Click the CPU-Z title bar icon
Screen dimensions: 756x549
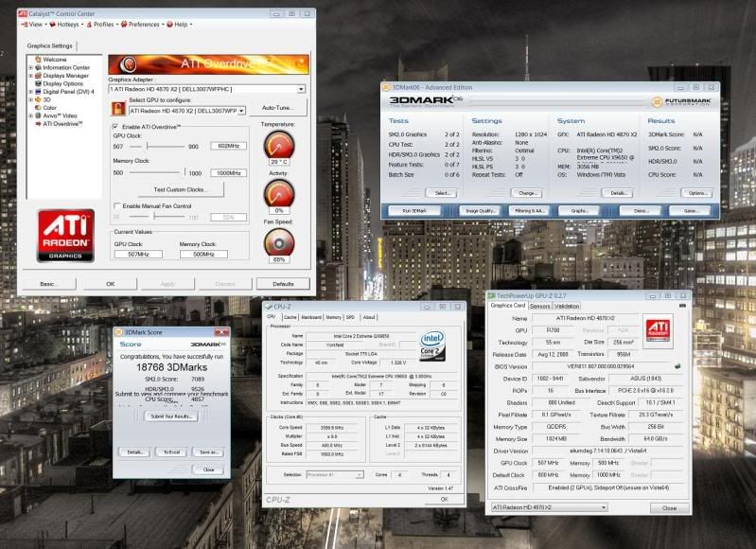pos(269,307)
